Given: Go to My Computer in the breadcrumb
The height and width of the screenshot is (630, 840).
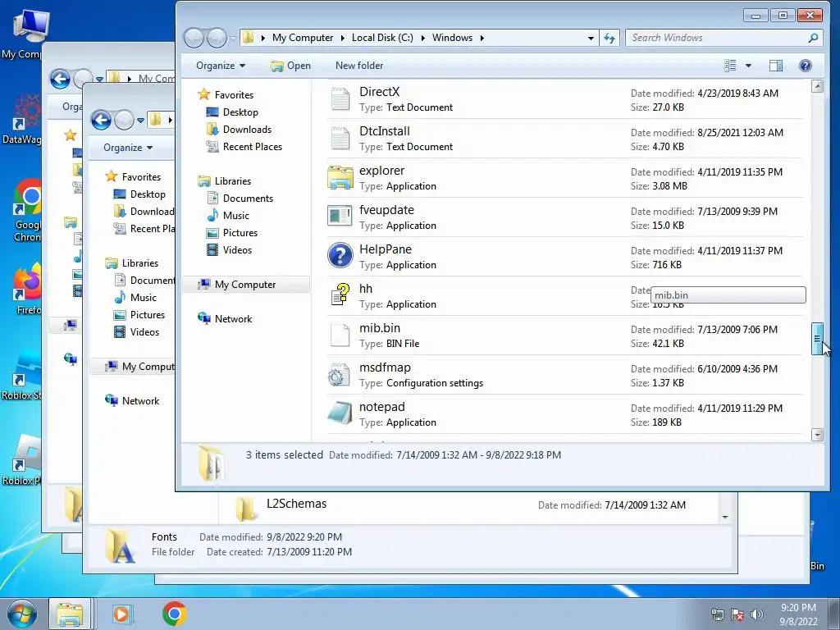Looking at the screenshot, I should point(303,38).
